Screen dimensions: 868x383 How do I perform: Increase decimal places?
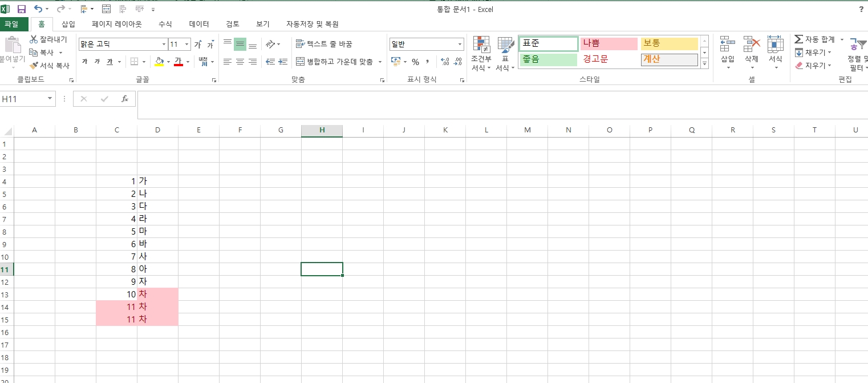445,62
